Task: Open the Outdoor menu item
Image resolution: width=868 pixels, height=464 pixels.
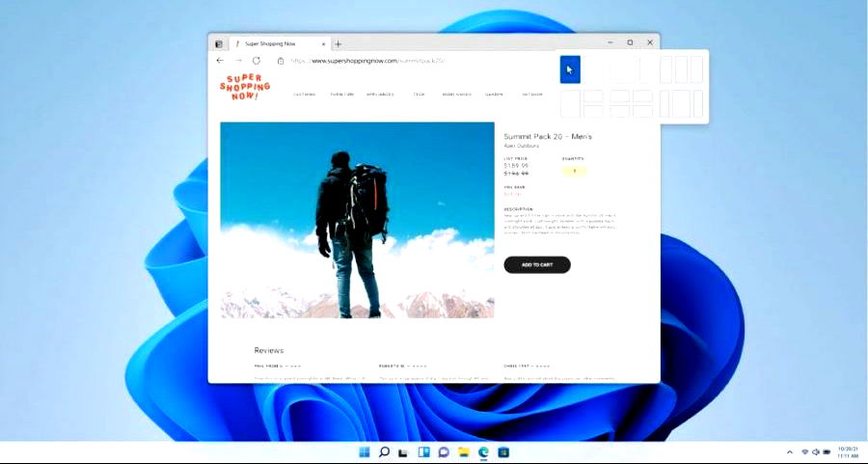Action: pyautogui.click(x=532, y=95)
